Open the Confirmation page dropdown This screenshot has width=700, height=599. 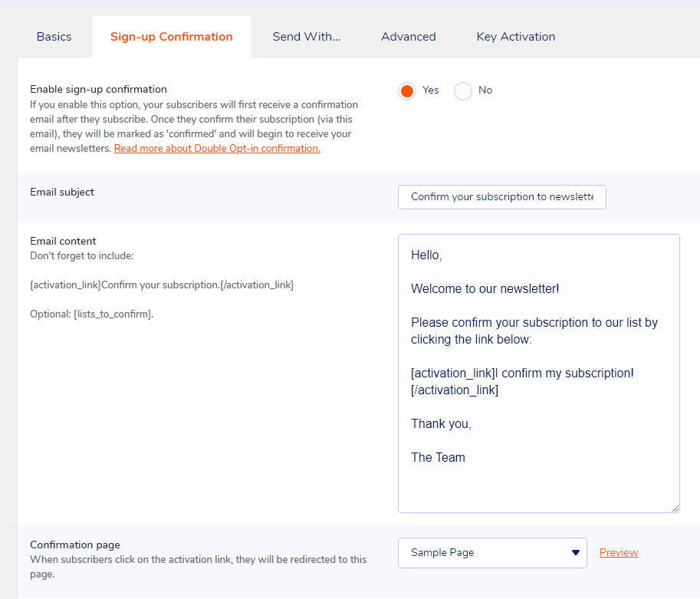pyautogui.click(x=492, y=552)
